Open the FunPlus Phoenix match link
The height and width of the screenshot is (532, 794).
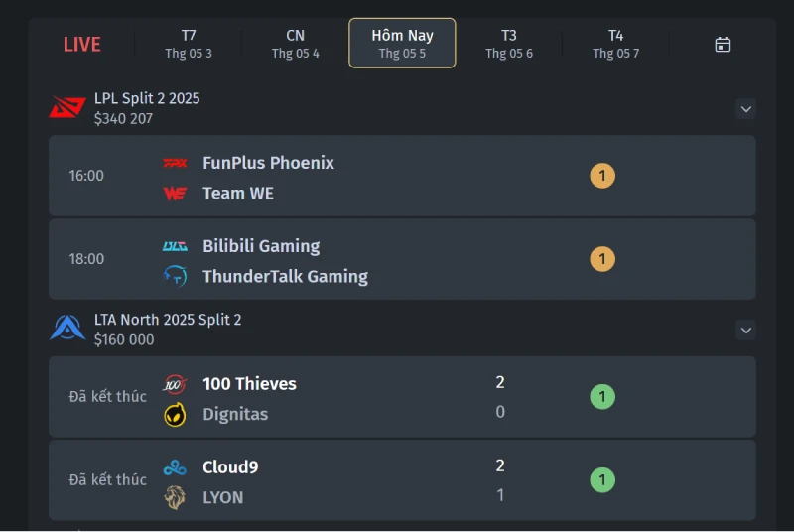(x=268, y=163)
